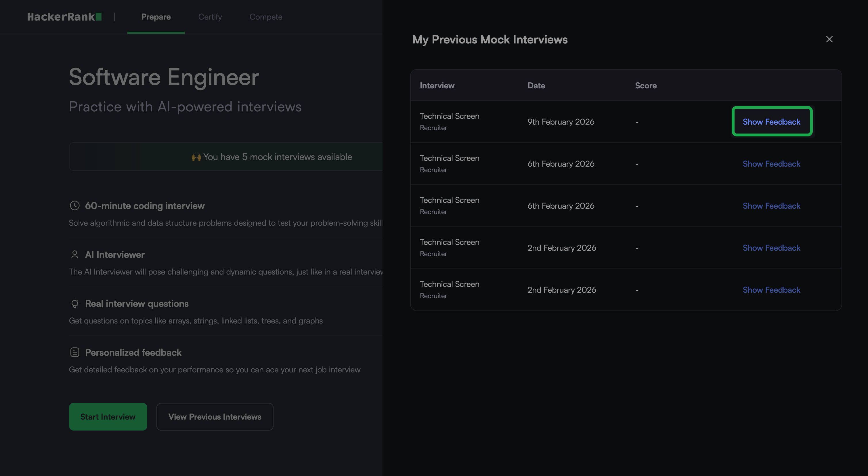This screenshot has width=868, height=476.
Task: Click the document icon beside Personalized feedback
Action: (x=74, y=352)
